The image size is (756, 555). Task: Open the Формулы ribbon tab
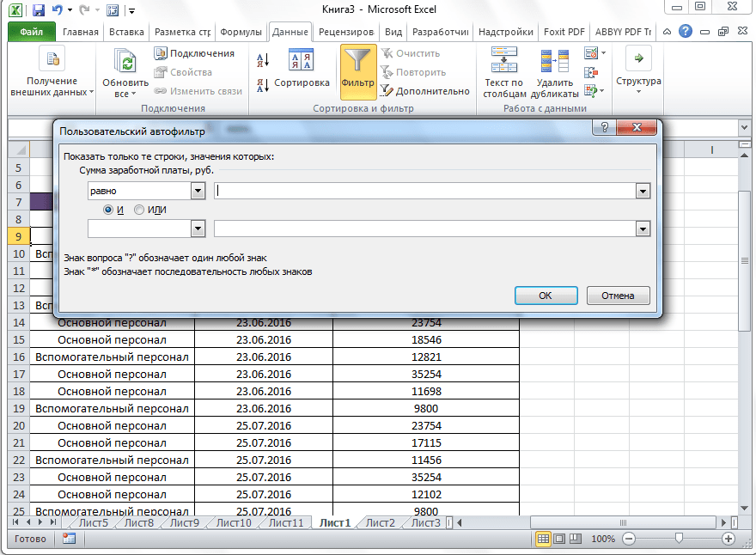[241, 32]
